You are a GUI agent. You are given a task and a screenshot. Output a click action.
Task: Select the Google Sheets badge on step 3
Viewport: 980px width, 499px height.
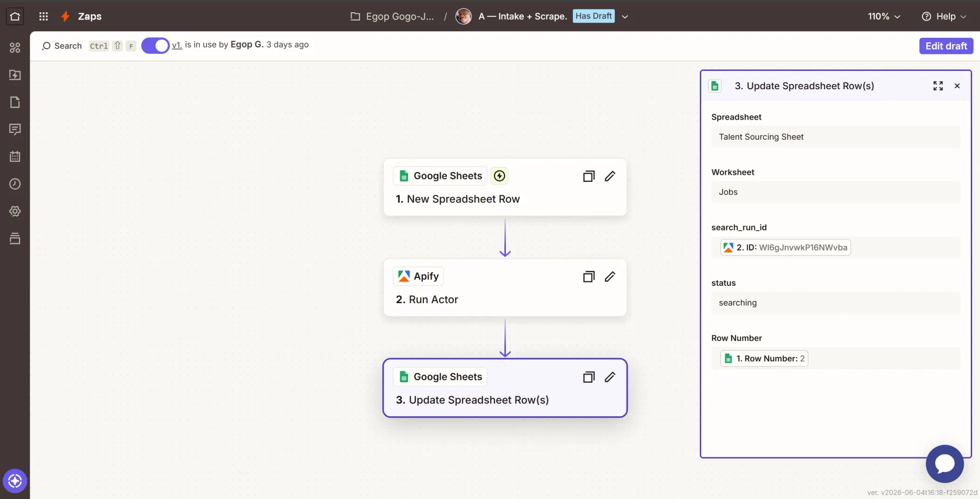click(x=440, y=377)
